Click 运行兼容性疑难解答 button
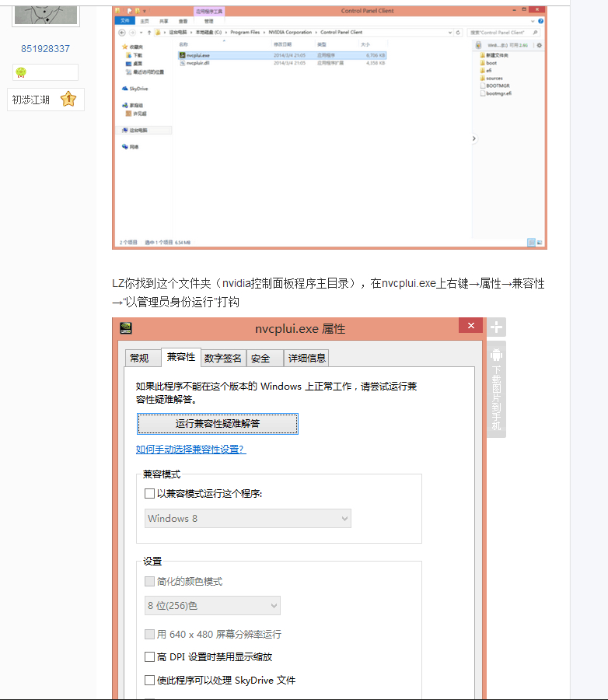The image size is (608, 700). pos(218,424)
